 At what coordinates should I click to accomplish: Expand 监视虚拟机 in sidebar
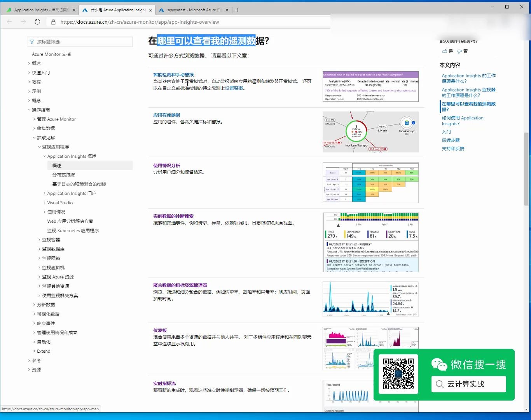pyautogui.click(x=39, y=268)
